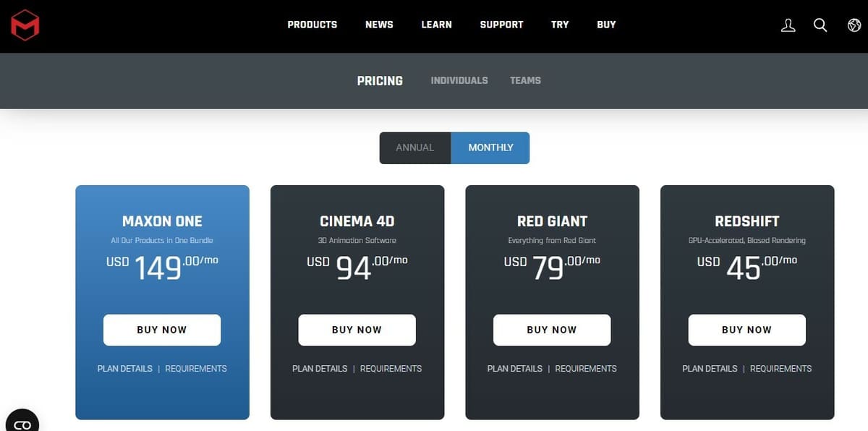View Requirements for Red Giant

click(586, 369)
